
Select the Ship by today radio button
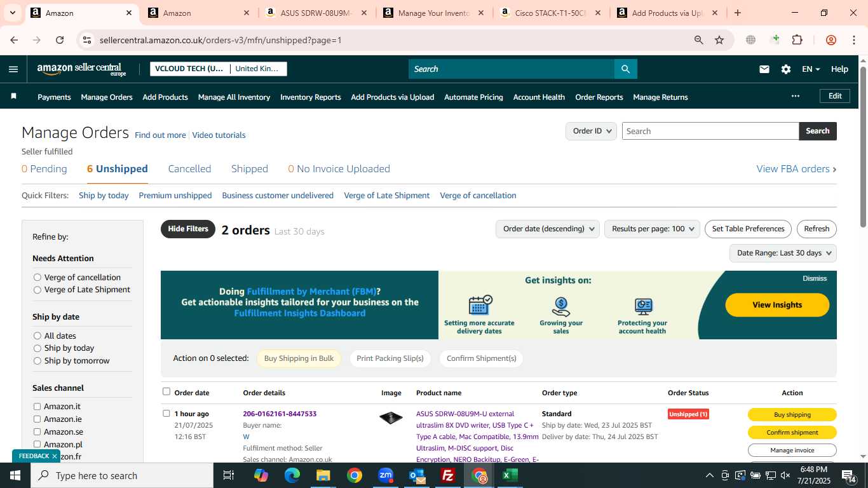point(37,348)
